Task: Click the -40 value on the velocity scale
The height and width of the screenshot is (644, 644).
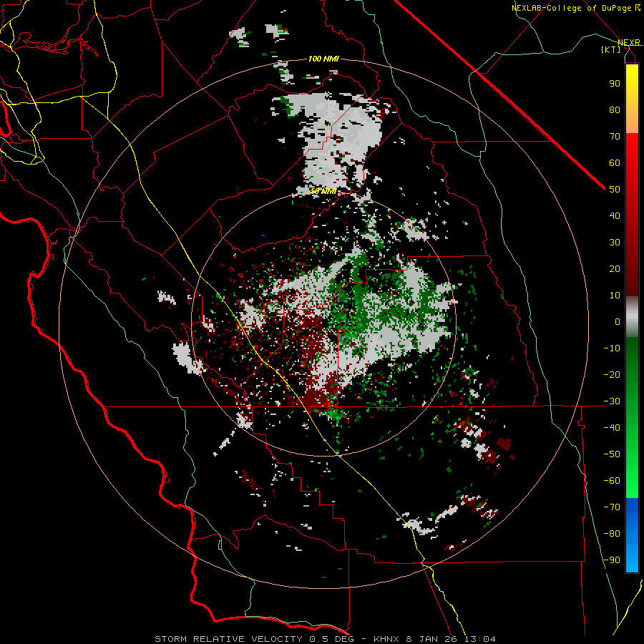Action: coord(612,428)
